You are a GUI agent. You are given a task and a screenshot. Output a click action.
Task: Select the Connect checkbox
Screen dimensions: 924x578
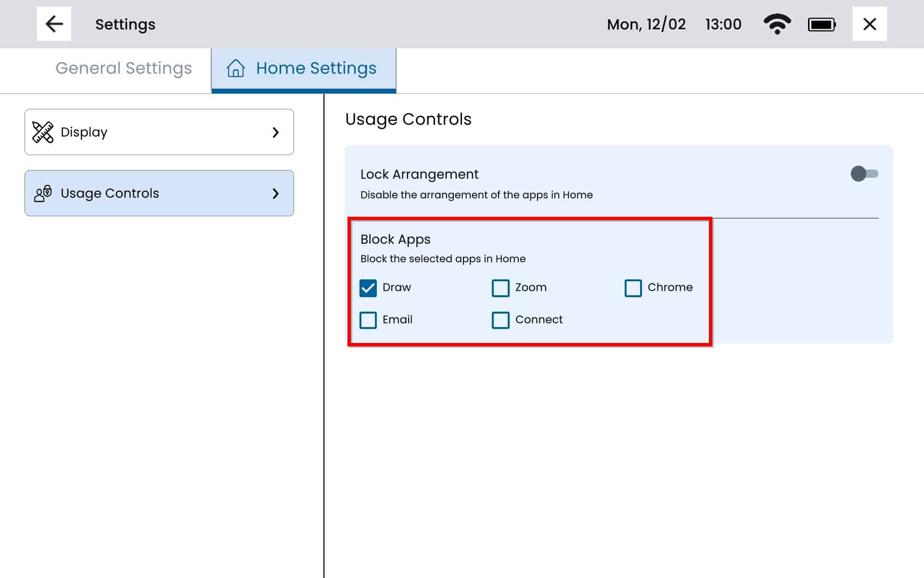pos(500,320)
